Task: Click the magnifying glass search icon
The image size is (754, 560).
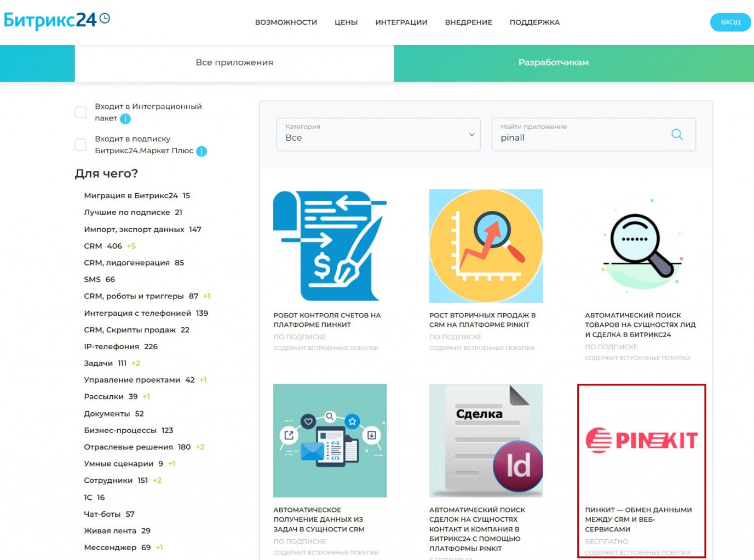Action: click(x=677, y=134)
